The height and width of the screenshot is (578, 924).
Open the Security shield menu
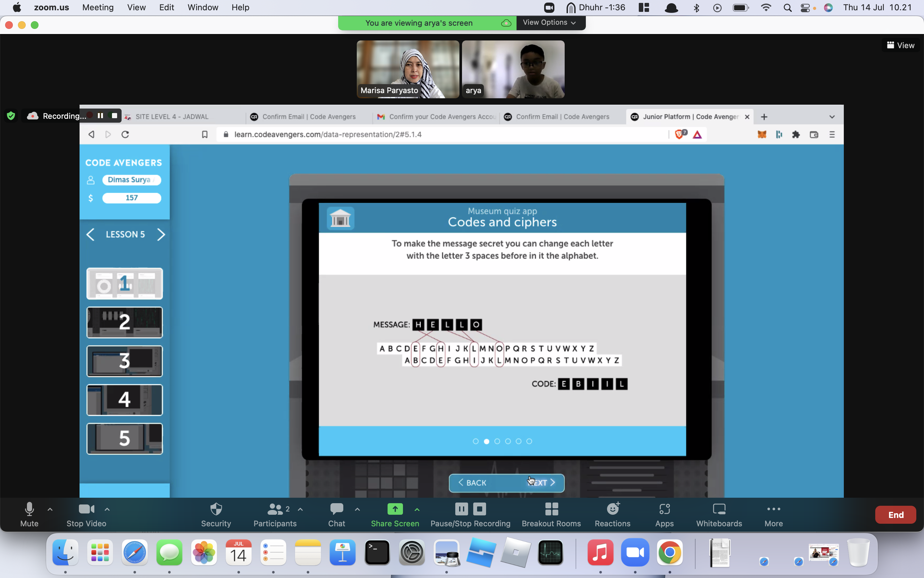click(x=216, y=514)
